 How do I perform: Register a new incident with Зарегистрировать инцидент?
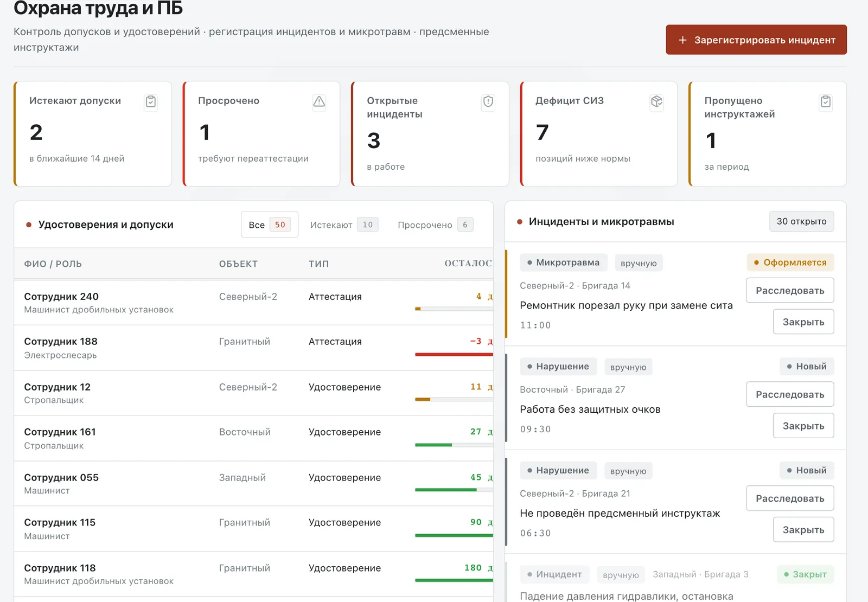click(x=756, y=40)
